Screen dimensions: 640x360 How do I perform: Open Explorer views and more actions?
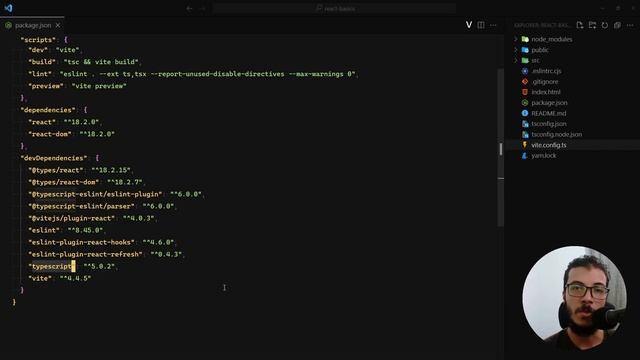click(630, 25)
